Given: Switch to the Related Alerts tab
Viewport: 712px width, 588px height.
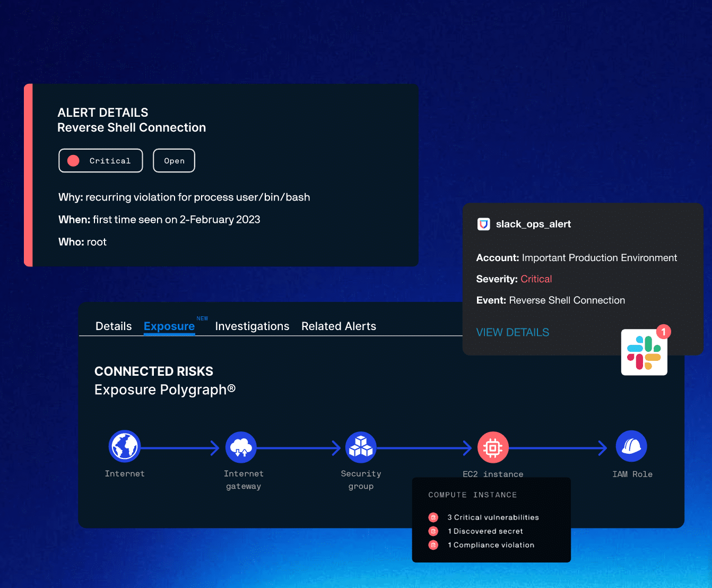Looking at the screenshot, I should tap(338, 326).
